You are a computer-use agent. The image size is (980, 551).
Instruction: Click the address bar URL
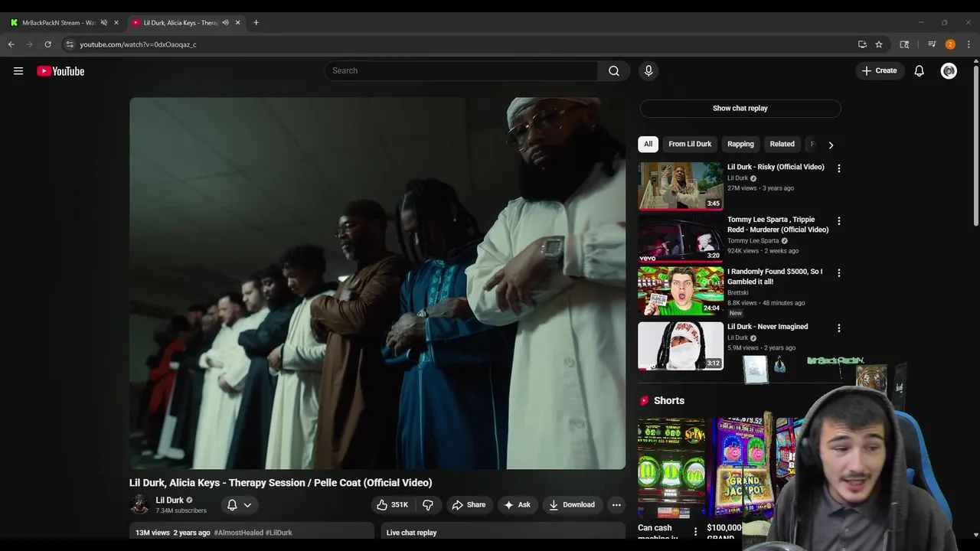coord(138,44)
